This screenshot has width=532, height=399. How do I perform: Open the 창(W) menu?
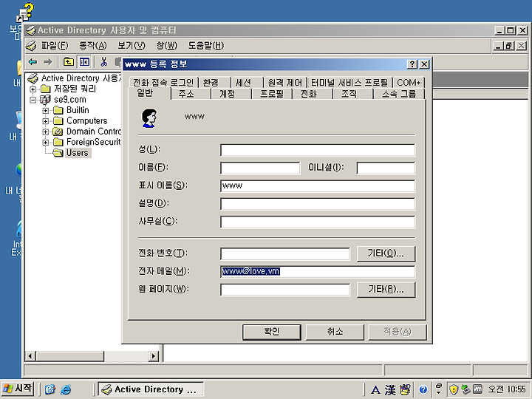pyautogui.click(x=166, y=46)
